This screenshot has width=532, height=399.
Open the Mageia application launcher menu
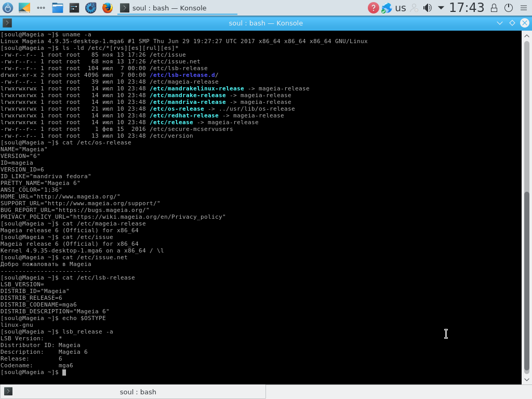7,8
